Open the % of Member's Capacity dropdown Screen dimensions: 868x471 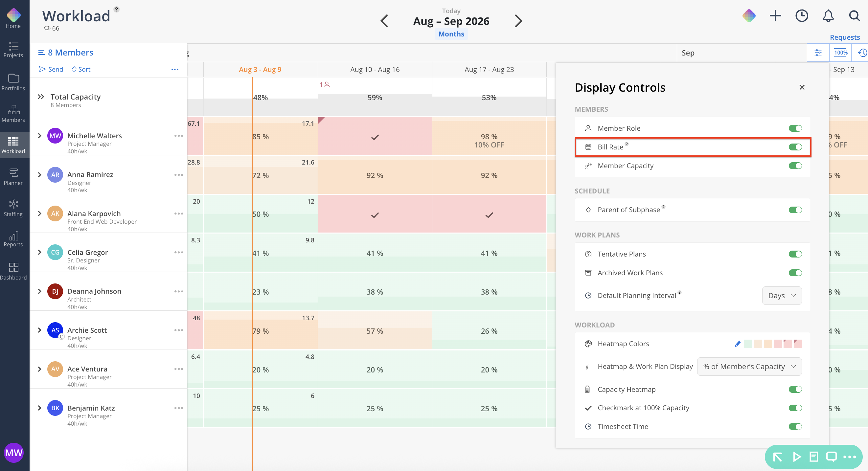749,367
